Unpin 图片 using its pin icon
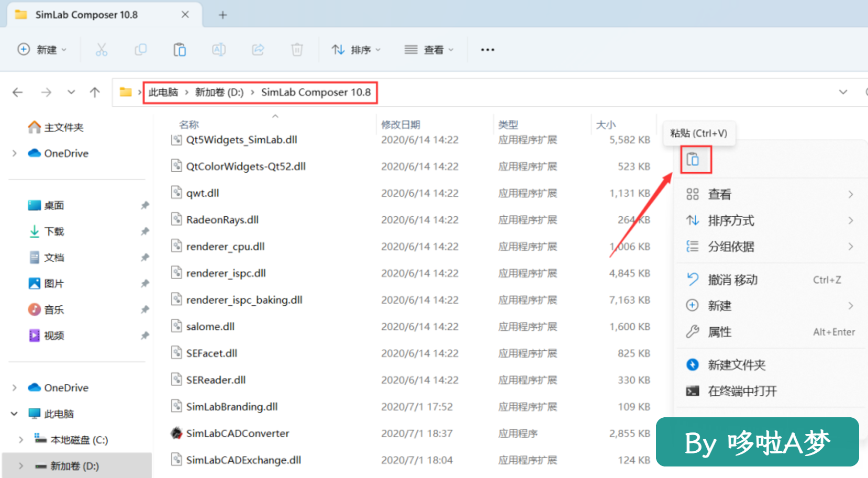This screenshot has height=478, width=868. pos(145,284)
